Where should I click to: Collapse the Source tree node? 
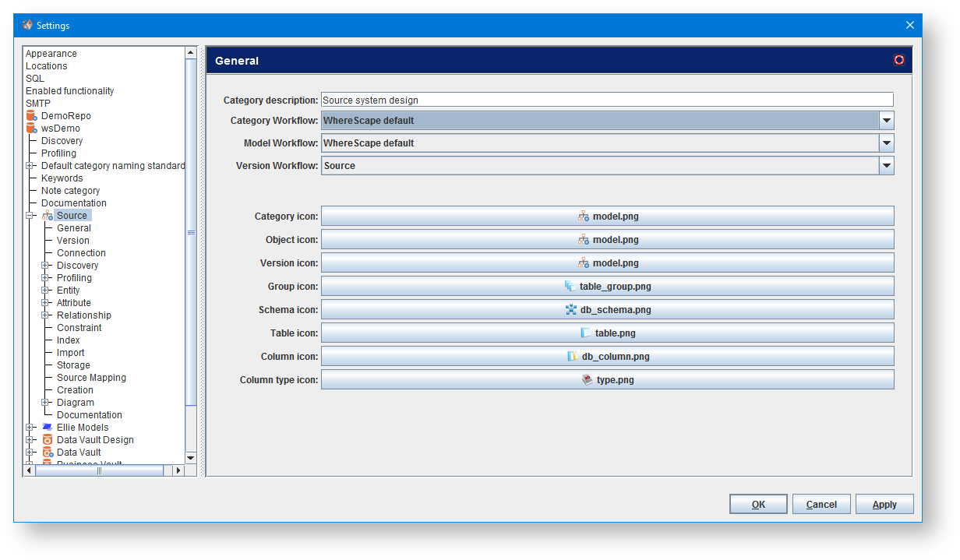[x=30, y=216]
